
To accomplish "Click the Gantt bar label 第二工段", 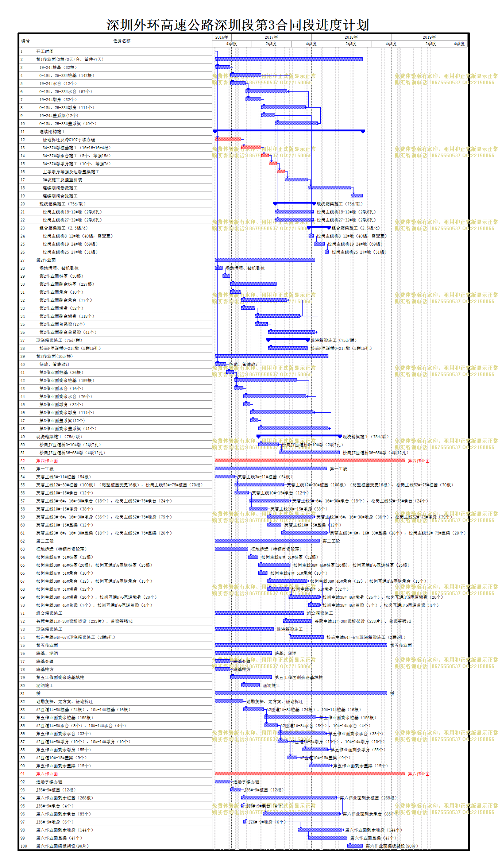I will pos(331,541).
